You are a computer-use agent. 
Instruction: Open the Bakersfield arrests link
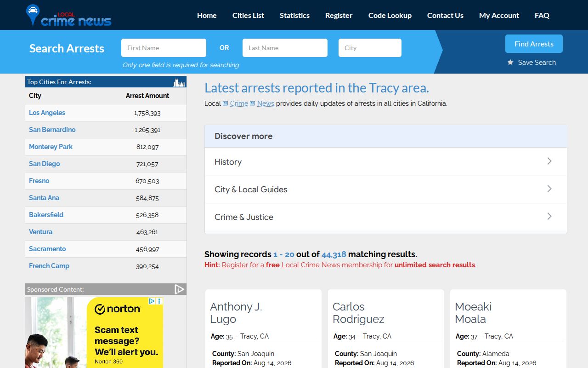(x=46, y=215)
